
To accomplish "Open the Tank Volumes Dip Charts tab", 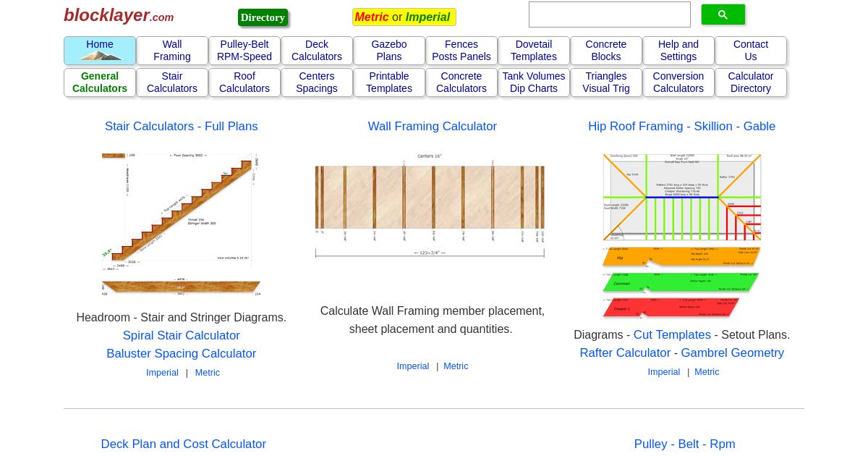I will tap(534, 83).
